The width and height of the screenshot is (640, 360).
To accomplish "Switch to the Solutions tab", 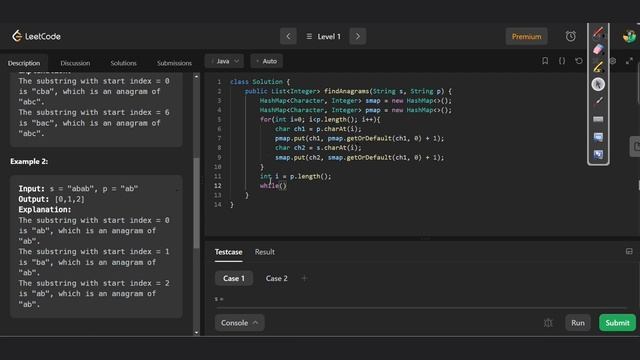I will tap(123, 63).
